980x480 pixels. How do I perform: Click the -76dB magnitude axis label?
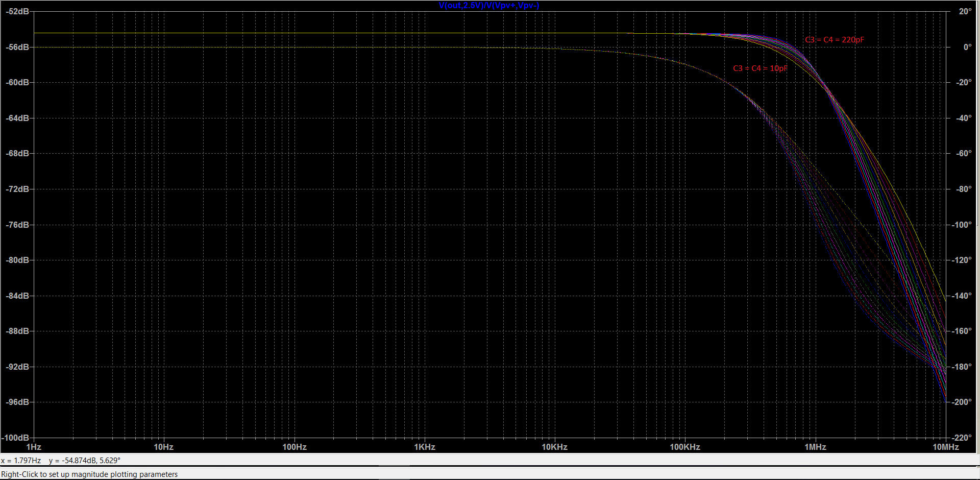click(x=17, y=225)
